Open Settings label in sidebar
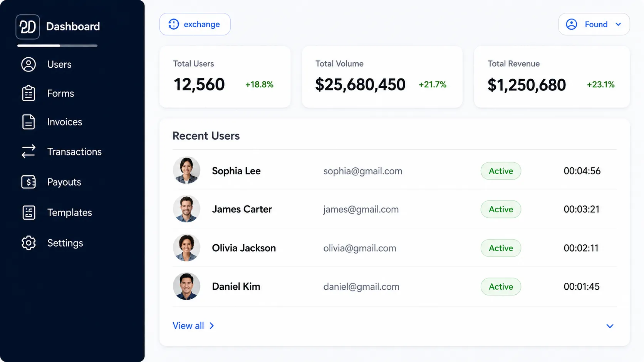 [65, 243]
